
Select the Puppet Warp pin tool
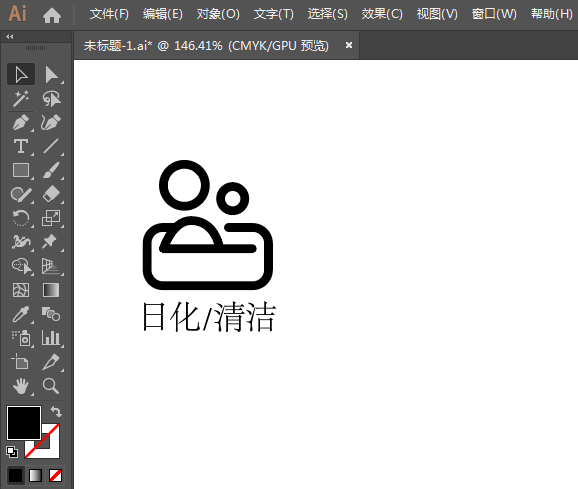pos(51,242)
